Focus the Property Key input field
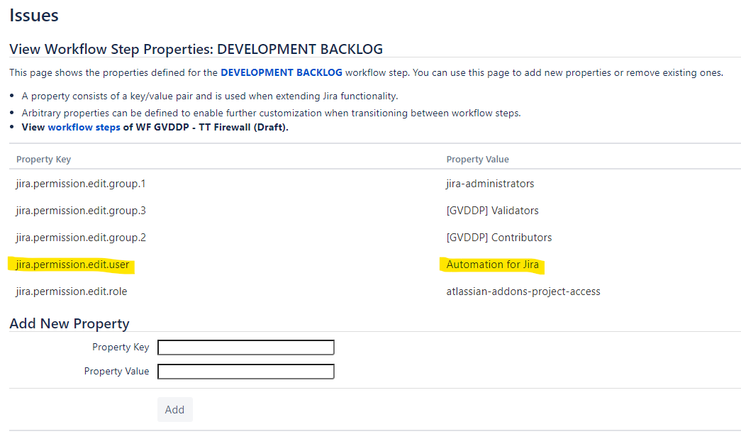Screen dimensions: 741x439 point(246,347)
